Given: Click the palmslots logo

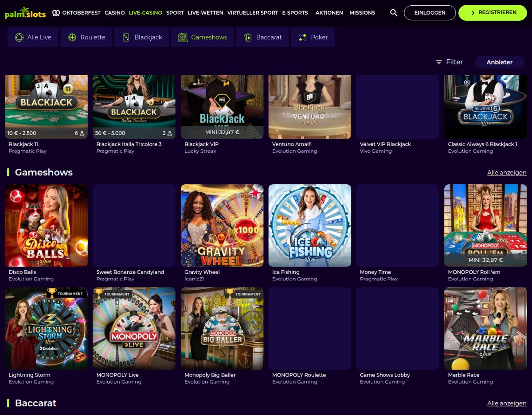Looking at the screenshot, I should [25, 13].
